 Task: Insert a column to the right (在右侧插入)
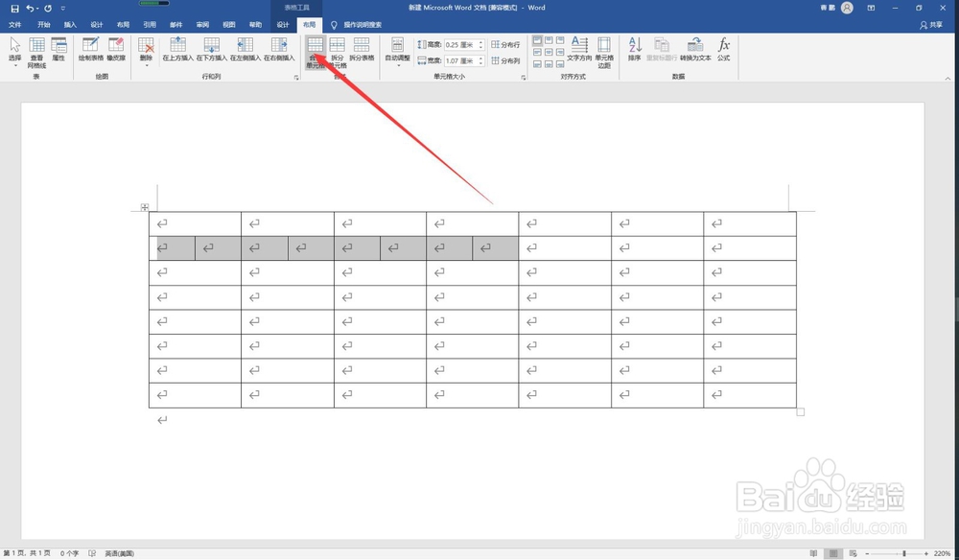click(279, 49)
